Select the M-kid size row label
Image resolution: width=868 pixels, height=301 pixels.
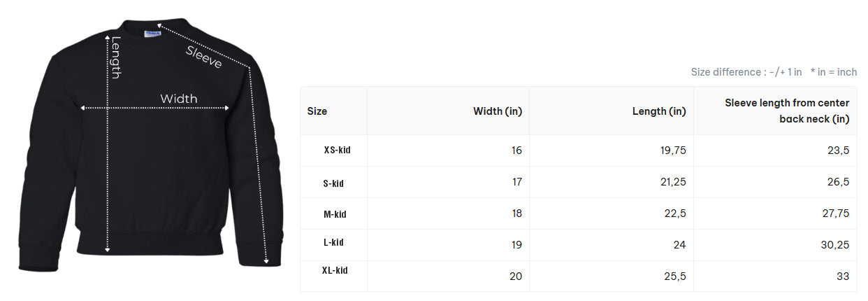(335, 214)
